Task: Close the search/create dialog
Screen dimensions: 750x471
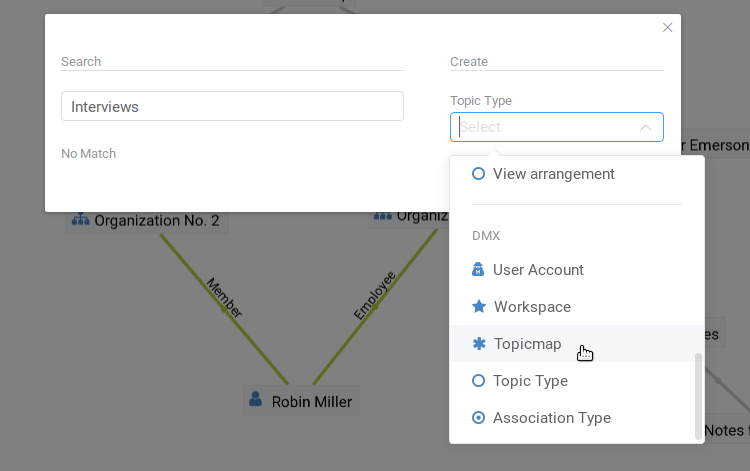Action: pyautogui.click(x=668, y=28)
